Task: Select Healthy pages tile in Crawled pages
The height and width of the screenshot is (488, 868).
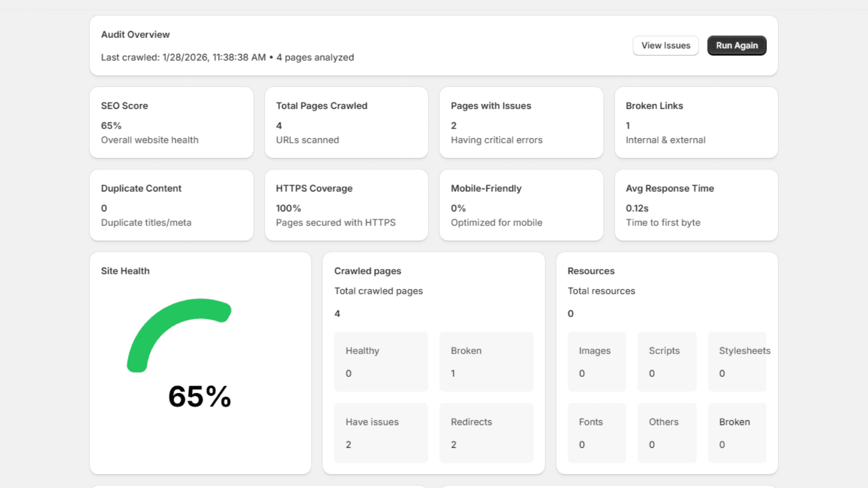Action: pos(381,362)
